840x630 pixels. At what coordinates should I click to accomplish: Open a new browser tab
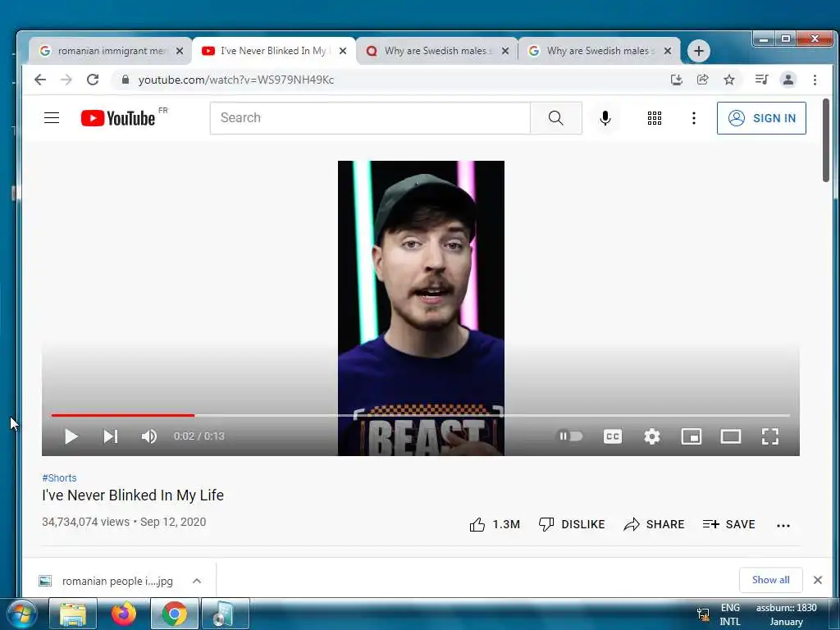699,51
